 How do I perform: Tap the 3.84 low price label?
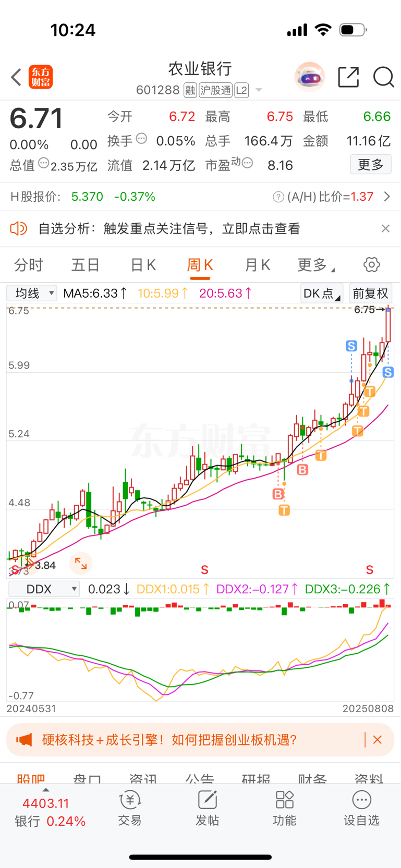click(45, 565)
